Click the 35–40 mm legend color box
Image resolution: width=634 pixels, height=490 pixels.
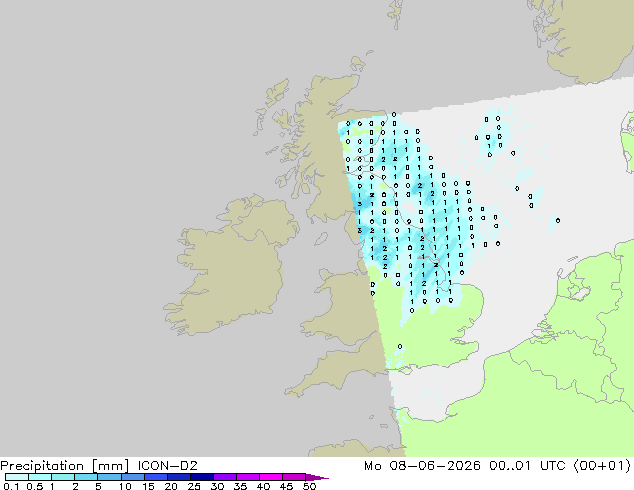pyautogui.click(x=247, y=477)
